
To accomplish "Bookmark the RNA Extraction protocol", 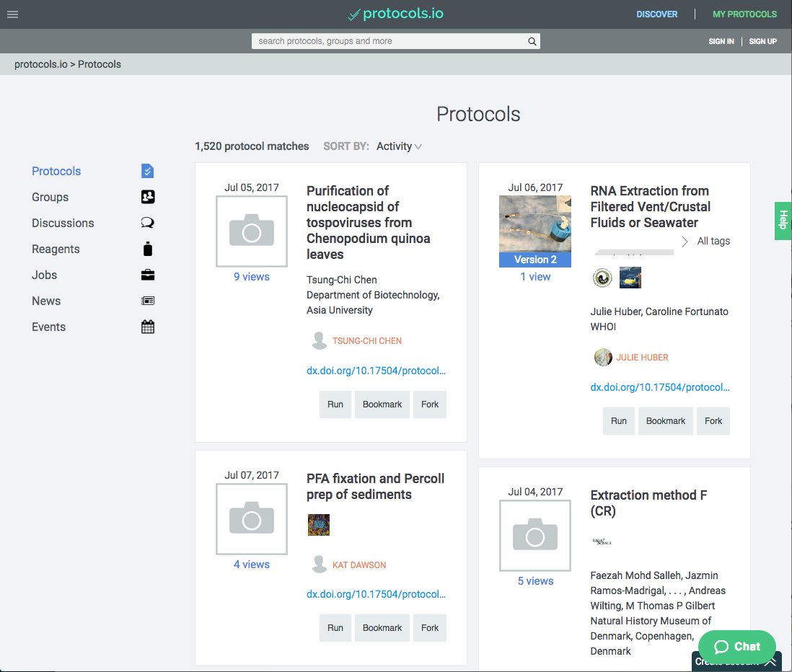I will tap(666, 421).
